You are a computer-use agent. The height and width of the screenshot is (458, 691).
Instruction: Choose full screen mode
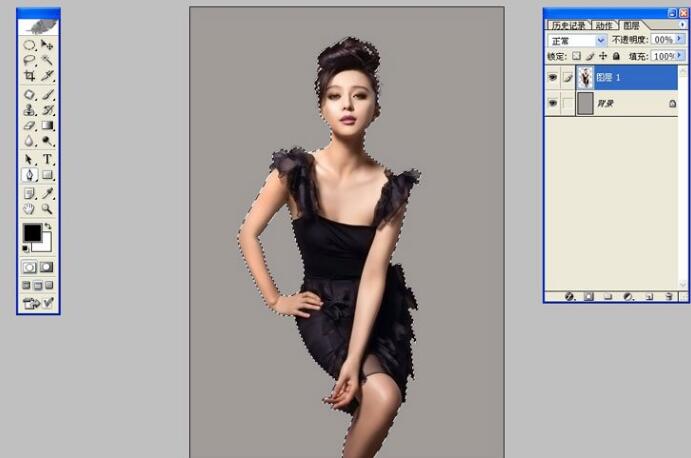tap(49, 286)
